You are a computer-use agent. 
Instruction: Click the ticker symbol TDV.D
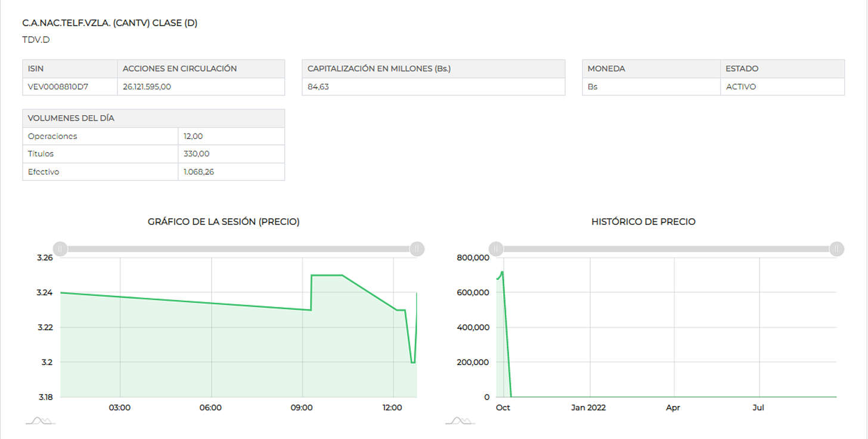(x=36, y=40)
